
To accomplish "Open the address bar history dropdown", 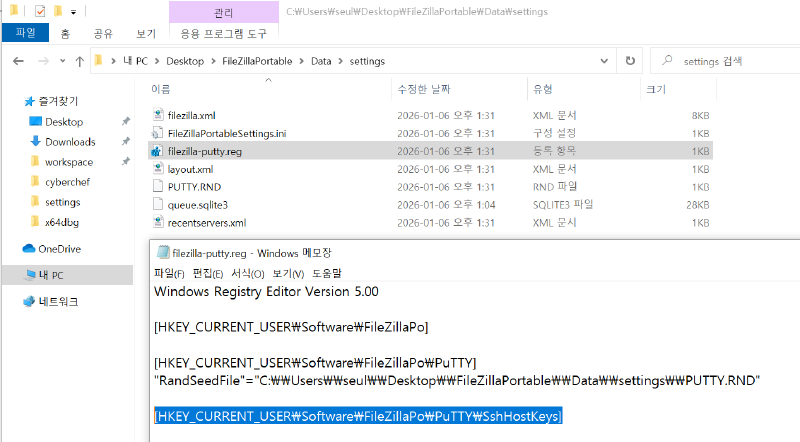I will pyautogui.click(x=604, y=61).
